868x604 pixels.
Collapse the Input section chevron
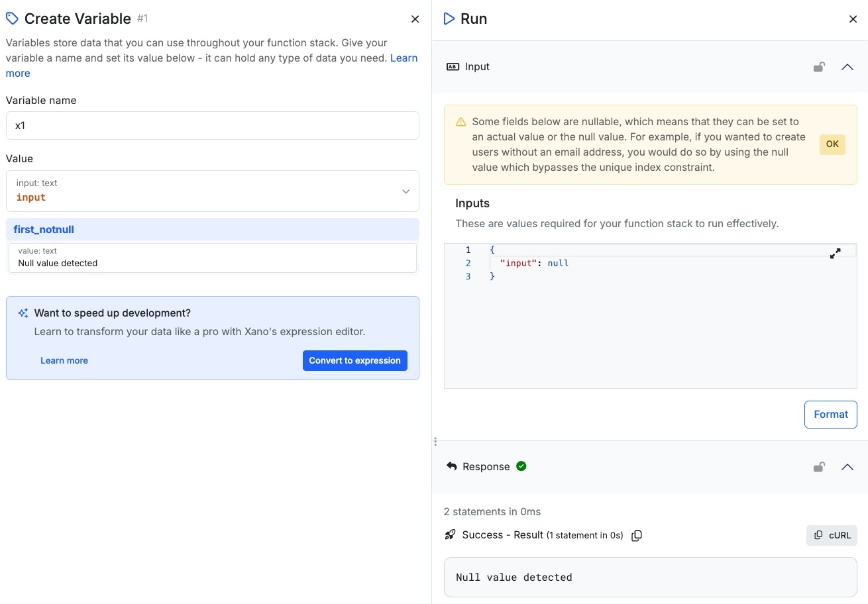click(x=847, y=67)
